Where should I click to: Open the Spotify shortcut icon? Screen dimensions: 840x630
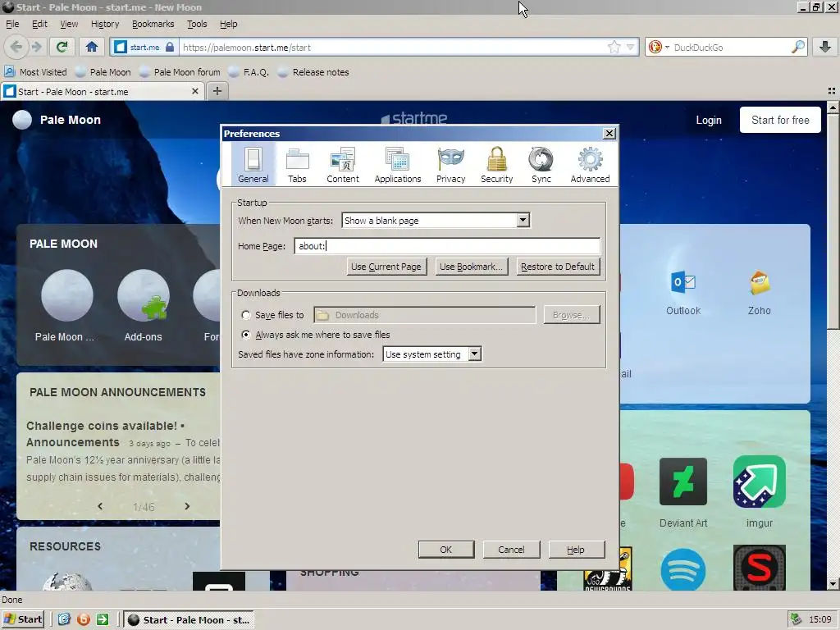(683, 569)
